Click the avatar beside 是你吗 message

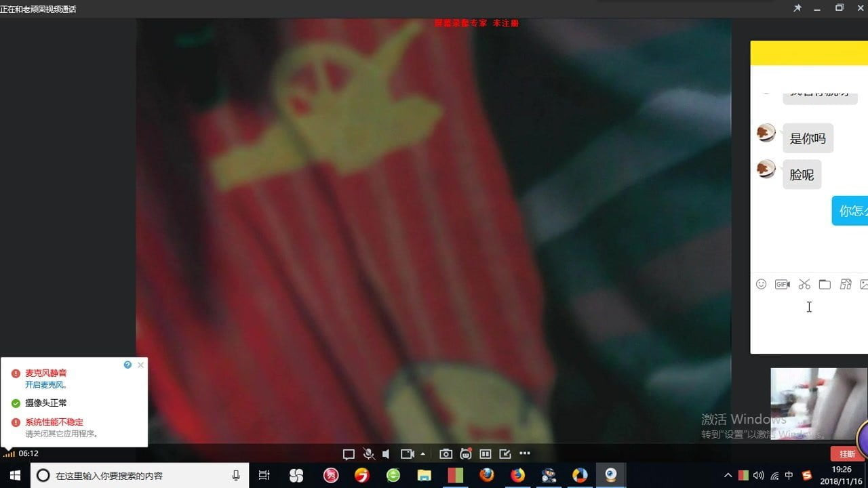coord(766,133)
